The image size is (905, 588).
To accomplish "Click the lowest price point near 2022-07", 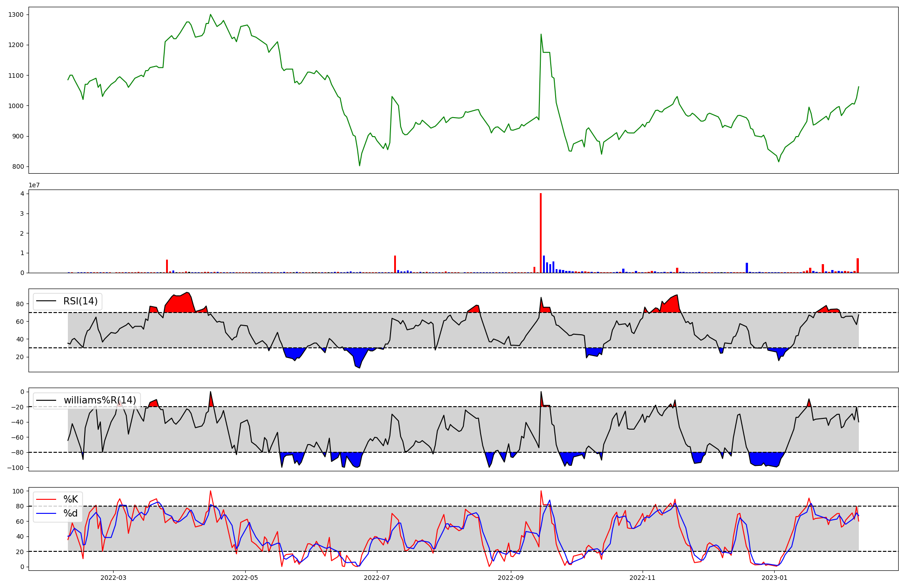I will tap(360, 166).
